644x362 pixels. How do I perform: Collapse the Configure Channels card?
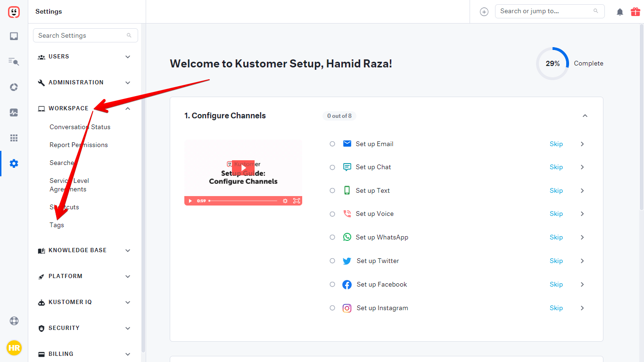coord(585,115)
